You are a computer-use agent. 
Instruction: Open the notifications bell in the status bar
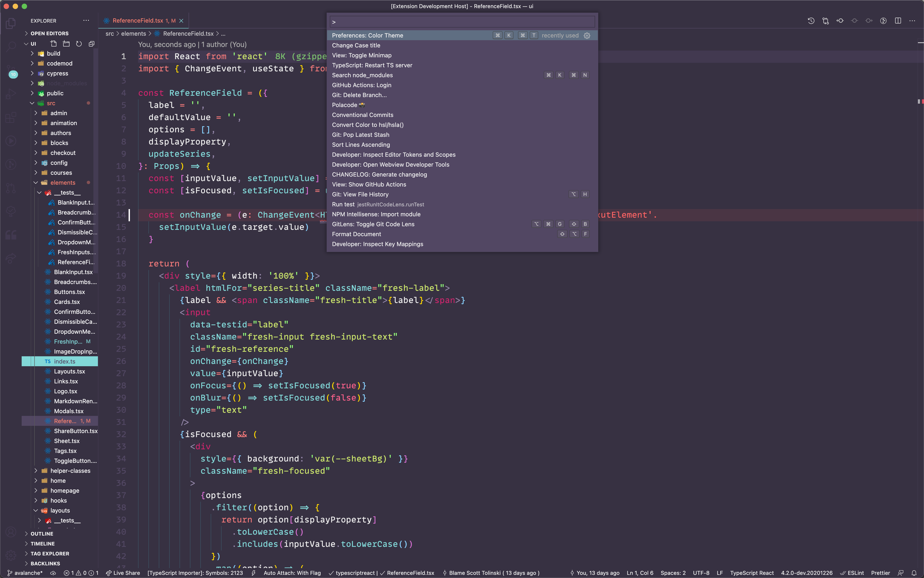coord(914,573)
